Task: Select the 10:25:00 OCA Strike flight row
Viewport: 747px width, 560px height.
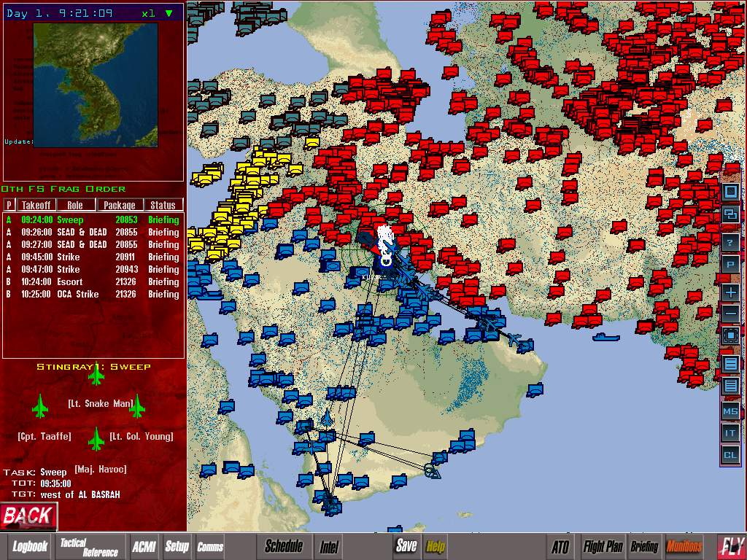Action: (x=93, y=295)
